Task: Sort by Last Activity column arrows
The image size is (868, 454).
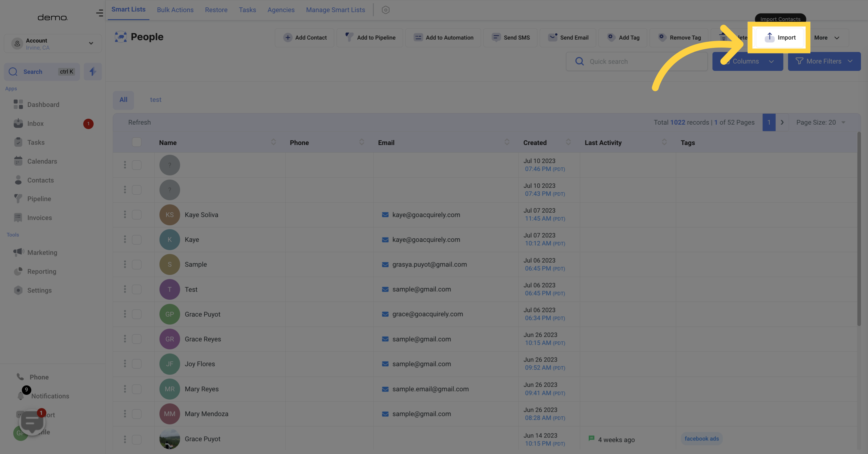Action: click(664, 142)
